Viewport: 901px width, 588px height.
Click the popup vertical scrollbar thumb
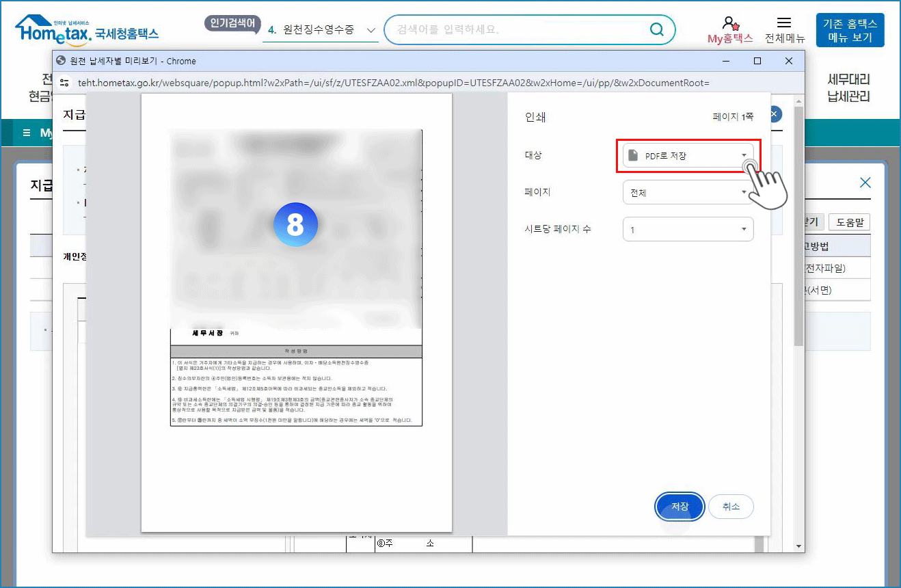pos(798,226)
